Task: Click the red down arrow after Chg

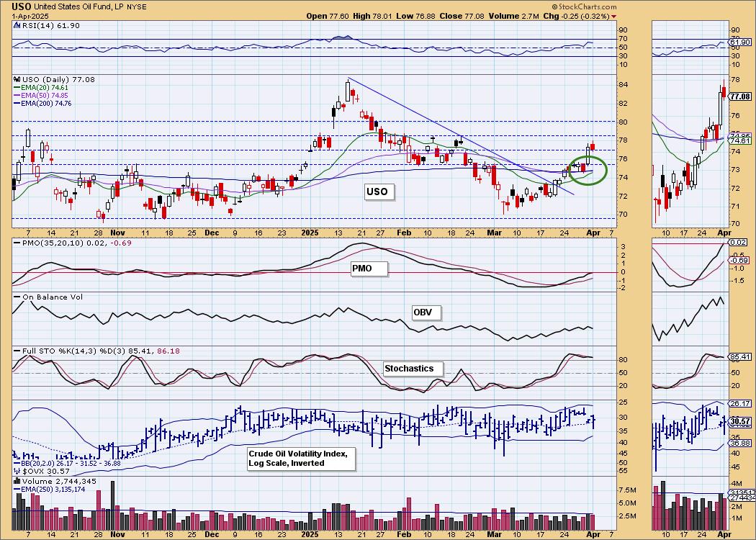Action: pyautogui.click(x=613, y=17)
